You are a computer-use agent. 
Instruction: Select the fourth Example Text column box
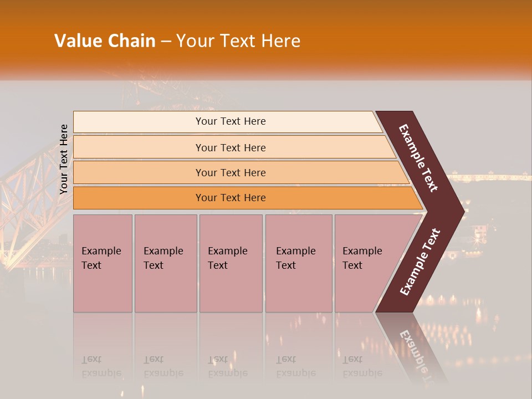coord(299,263)
